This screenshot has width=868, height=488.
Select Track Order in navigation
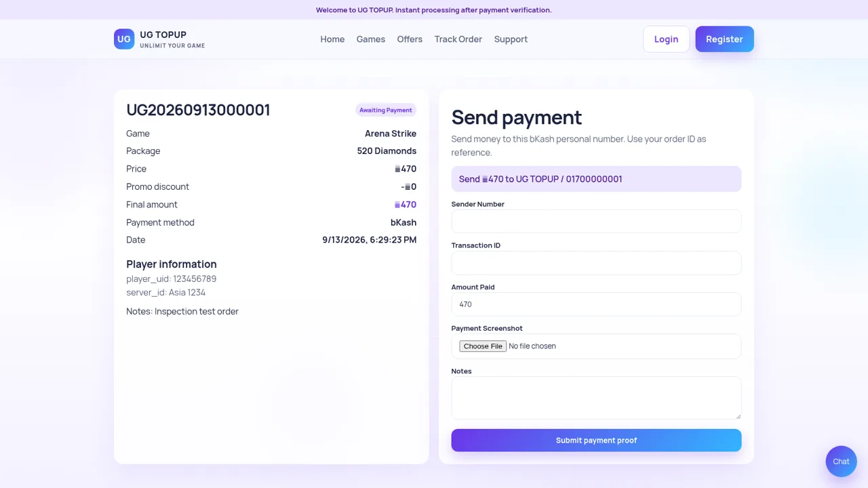coord(458,39)
